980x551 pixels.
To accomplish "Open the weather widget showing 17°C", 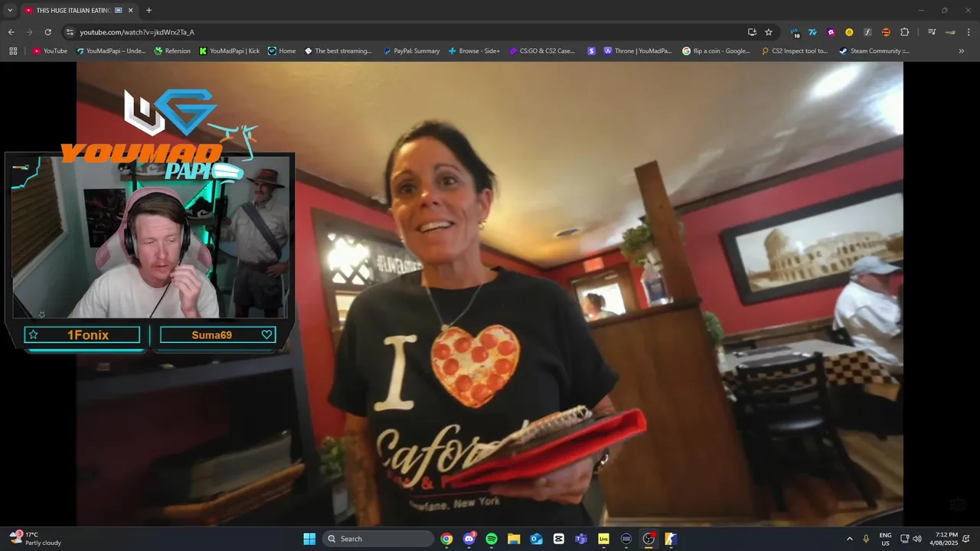I will tap(35, 539).
